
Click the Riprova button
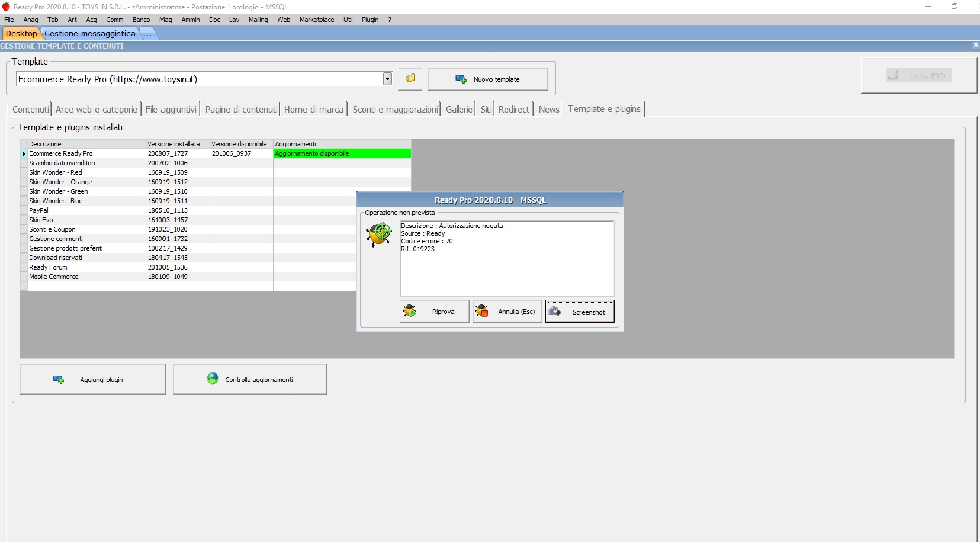(x=435, y=311)
